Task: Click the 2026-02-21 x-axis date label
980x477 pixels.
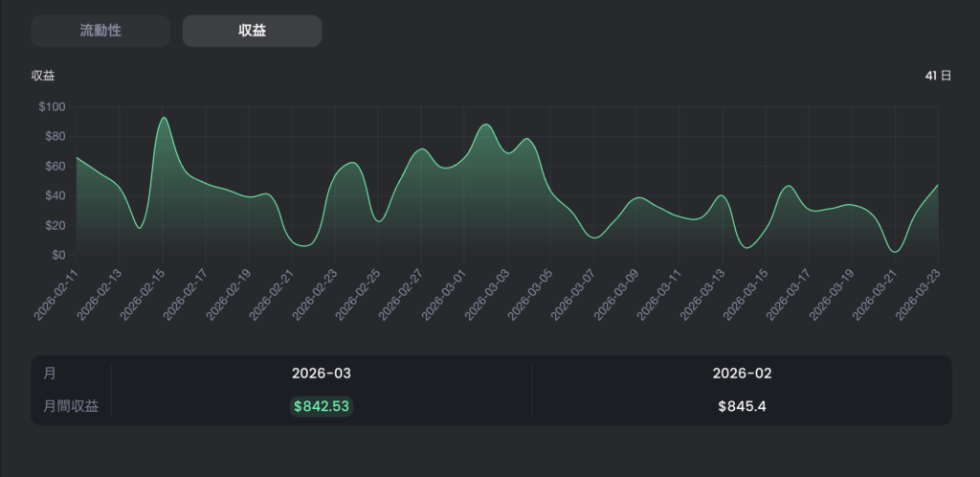Action: coord(270,293)
